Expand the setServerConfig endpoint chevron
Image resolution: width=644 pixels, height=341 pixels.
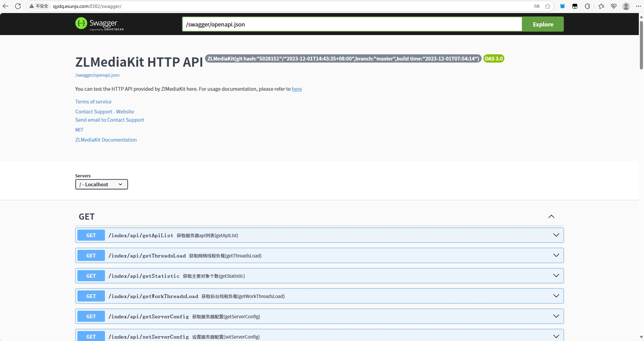tap(556, 336)
